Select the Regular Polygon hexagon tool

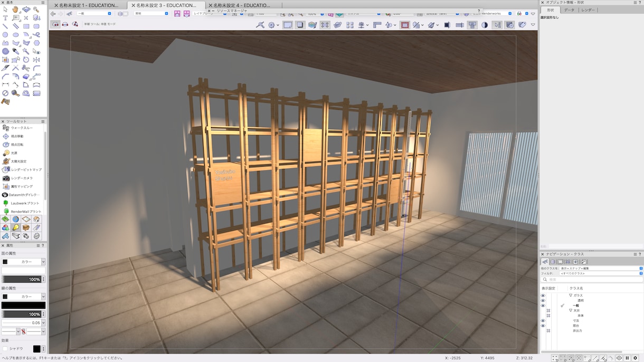pos(36,43)
